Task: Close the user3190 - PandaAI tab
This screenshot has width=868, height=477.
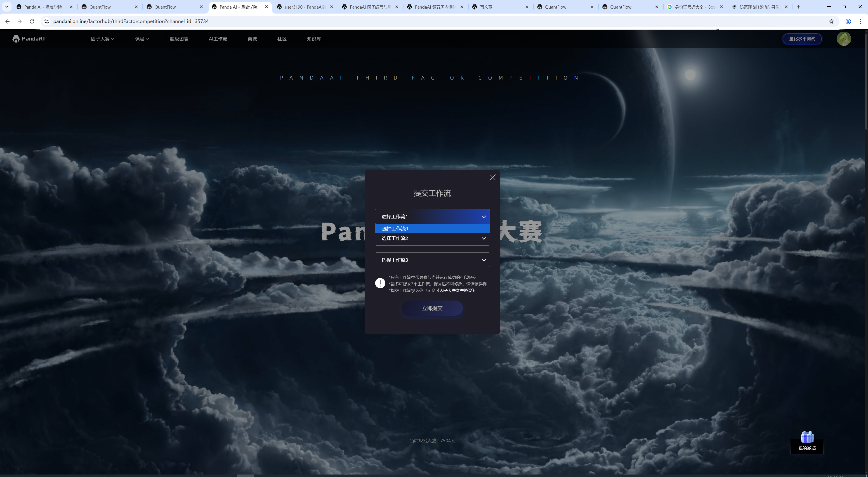Action: click(x=332, y=7)
